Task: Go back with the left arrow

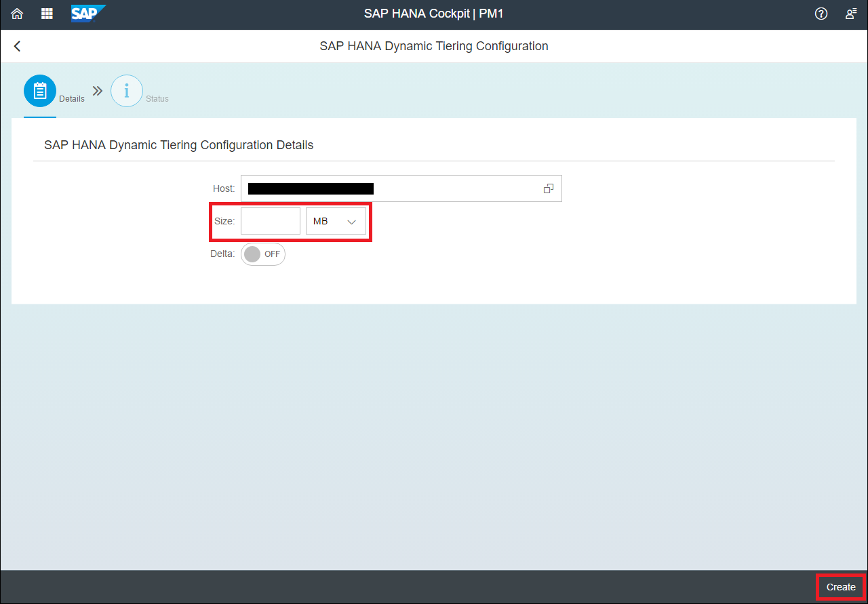Action: click(17, 46)
